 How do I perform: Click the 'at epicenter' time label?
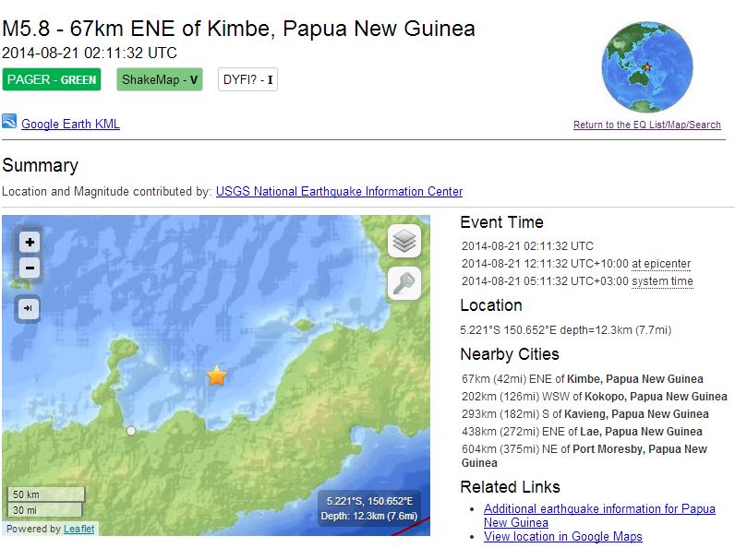[661, 264]
